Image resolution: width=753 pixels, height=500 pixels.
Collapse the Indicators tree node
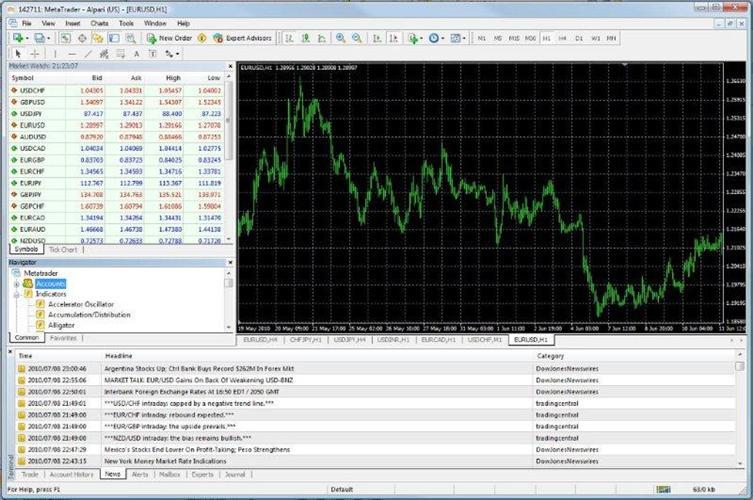pyautogui.click(x=16, y=294)
